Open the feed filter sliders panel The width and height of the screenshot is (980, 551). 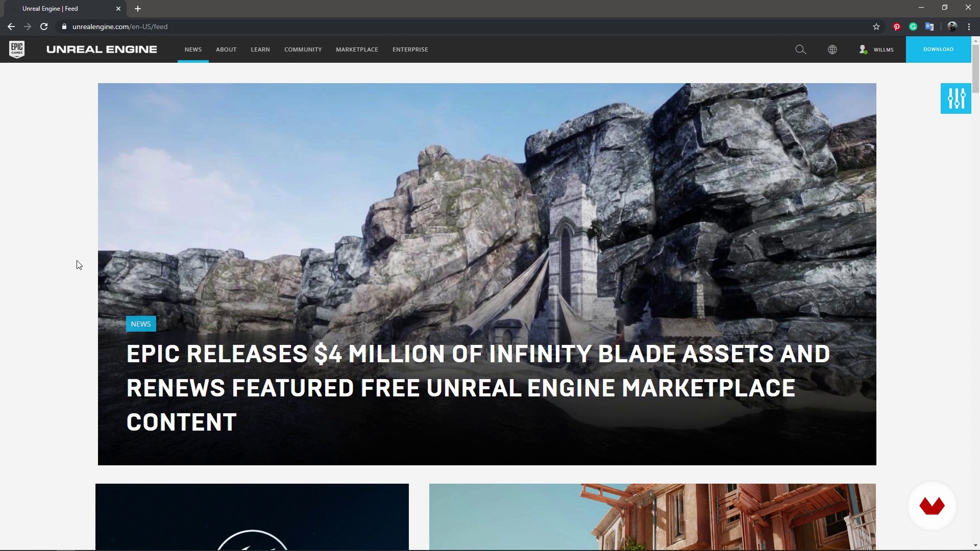tap(956, 98)
